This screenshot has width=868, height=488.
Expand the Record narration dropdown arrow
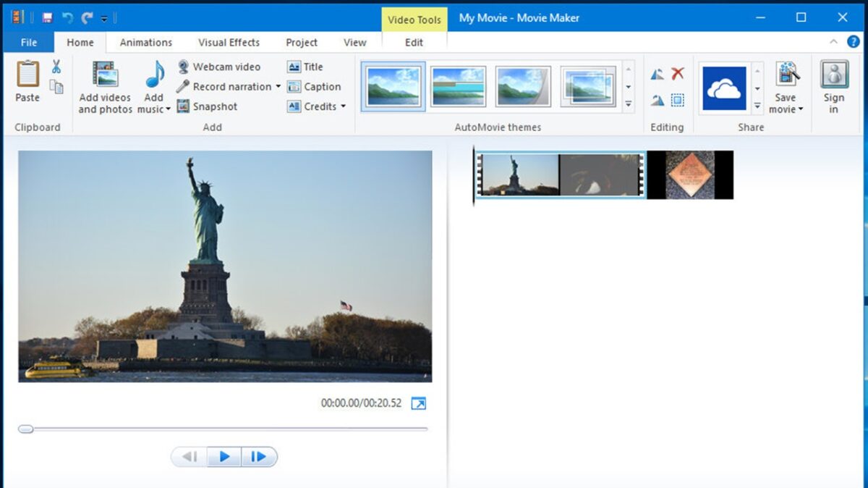278,87
